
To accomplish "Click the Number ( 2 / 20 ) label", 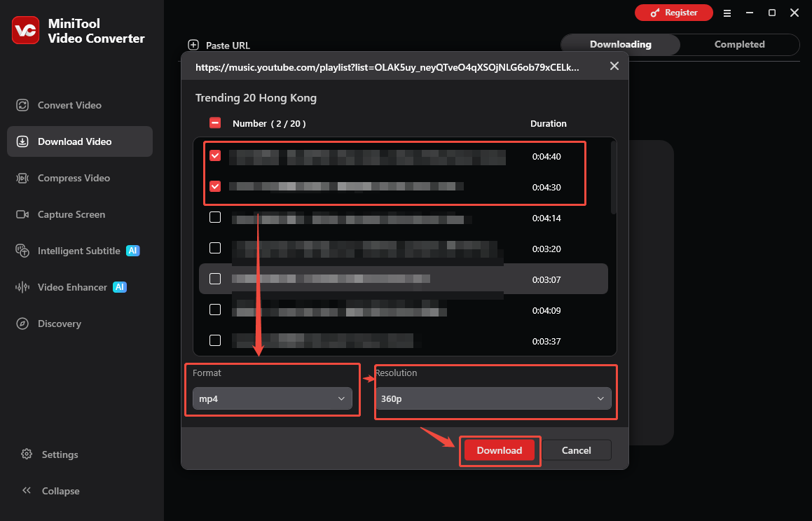I will (x=269, y=124).
